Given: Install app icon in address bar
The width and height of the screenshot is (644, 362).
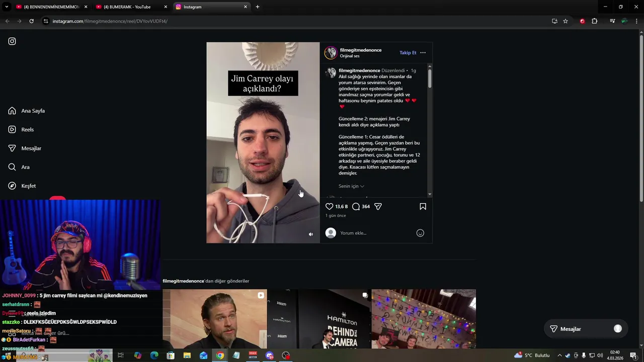Looking at the screenshot, I should [x=554, y=21].
